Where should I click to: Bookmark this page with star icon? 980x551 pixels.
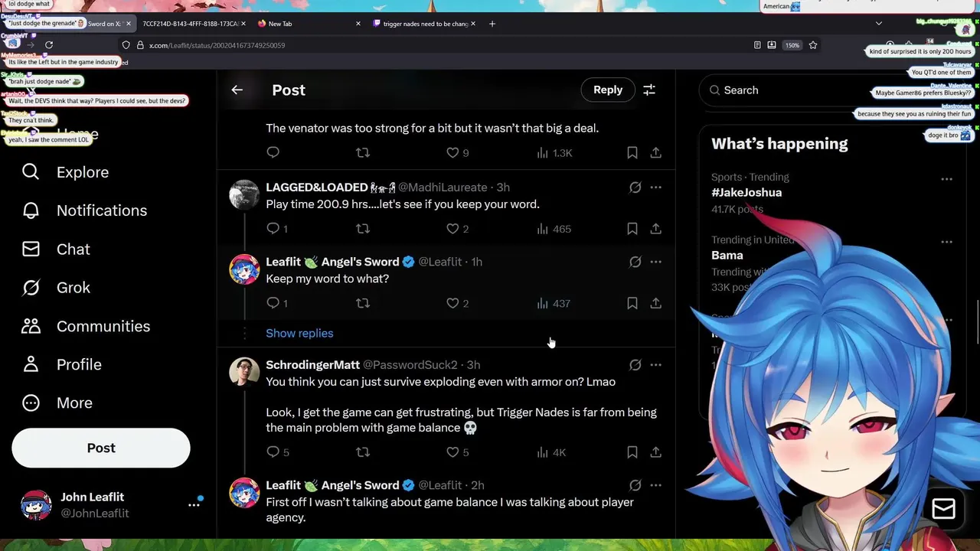[x=813, y=45]
